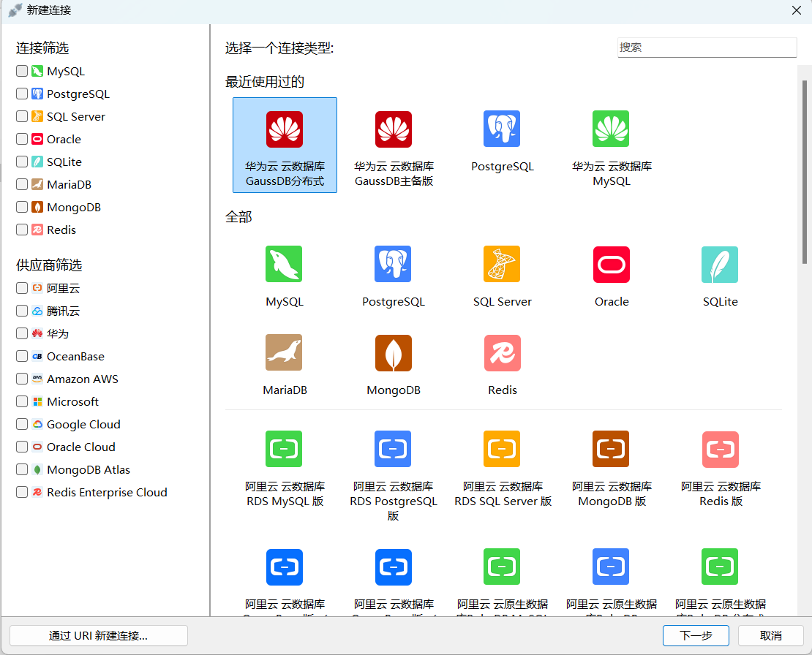812x655 pixels.
Task: Tick the Oracle connection filter
Action: point(22,139)
